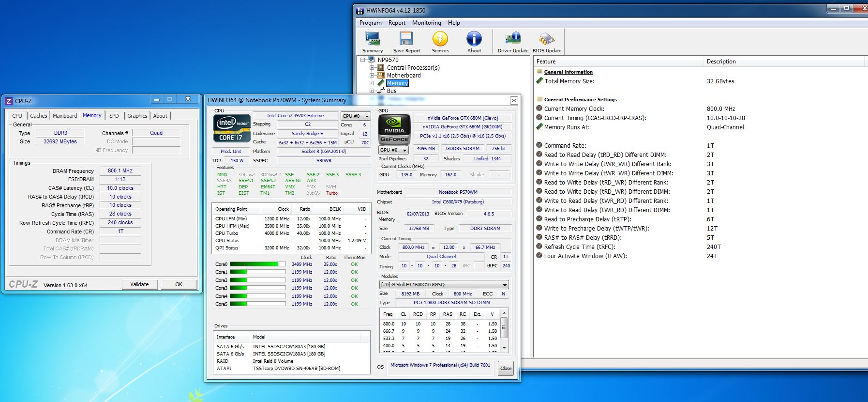Switch to the SPD tab in CPU-Z
The image size is (868, 402).
pos(114,116)
